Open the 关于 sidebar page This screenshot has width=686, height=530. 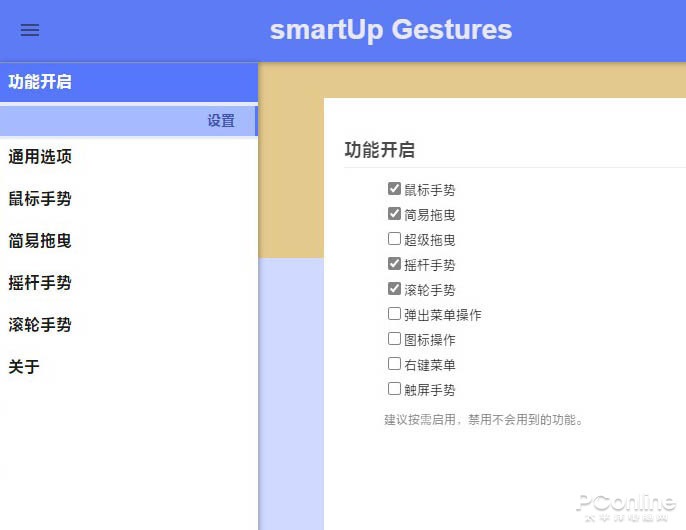point(129,367)
